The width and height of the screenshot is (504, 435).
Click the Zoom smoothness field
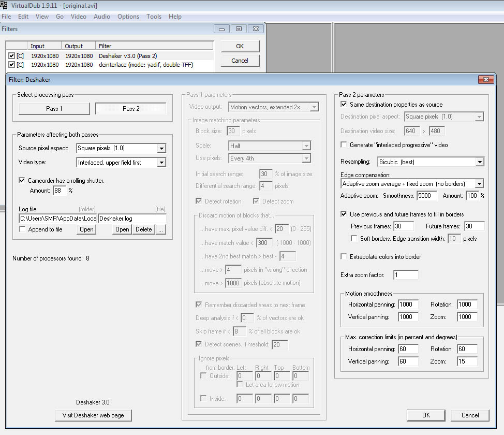click(467, 317)
